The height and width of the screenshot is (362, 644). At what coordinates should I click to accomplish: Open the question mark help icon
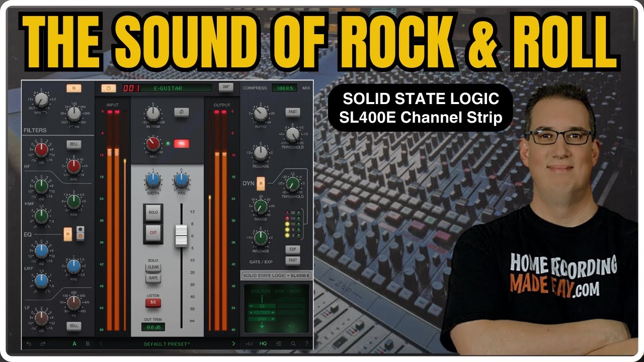306,344
